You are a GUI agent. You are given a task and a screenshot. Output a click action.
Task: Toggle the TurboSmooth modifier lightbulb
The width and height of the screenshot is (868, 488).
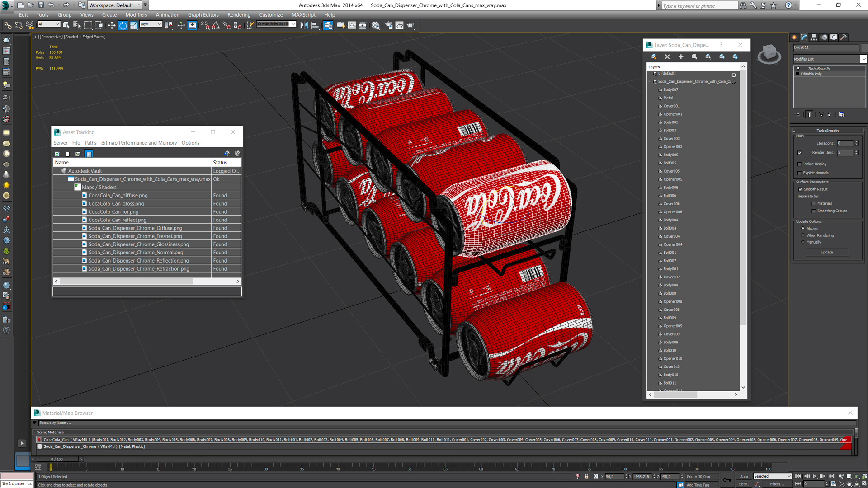tap(798, 69)
